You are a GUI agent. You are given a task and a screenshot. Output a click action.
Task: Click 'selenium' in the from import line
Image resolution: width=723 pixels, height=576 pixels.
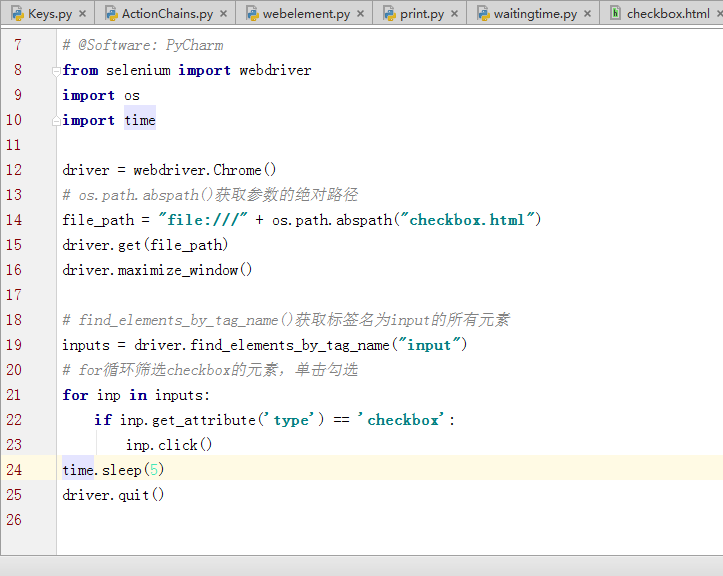tap(138, 70)
